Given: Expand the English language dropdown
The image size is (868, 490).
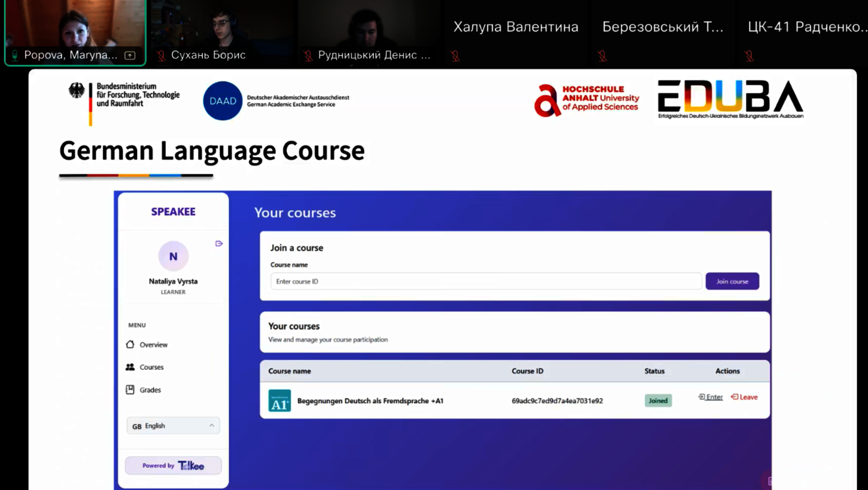Looking at the screenshot, I should tap(173, 426).
